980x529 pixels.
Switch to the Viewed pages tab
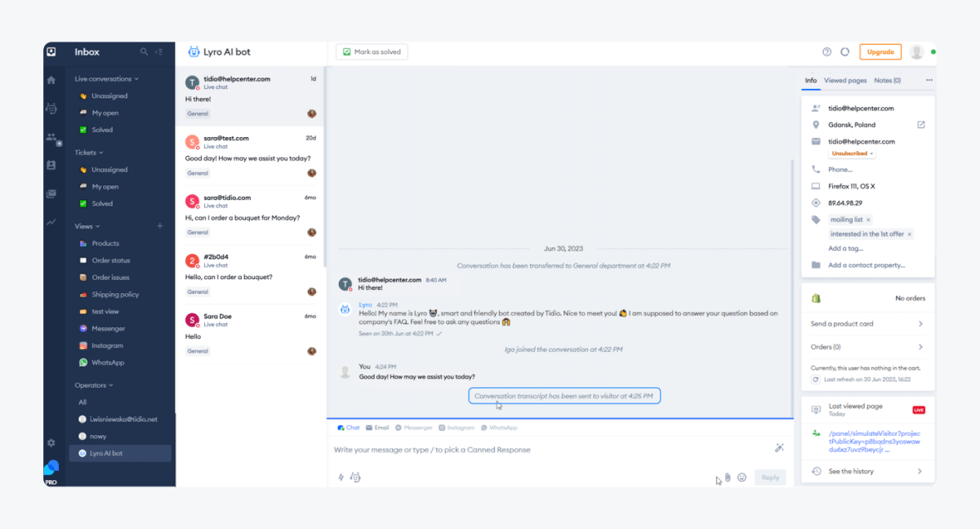click(x=845, y=80)
